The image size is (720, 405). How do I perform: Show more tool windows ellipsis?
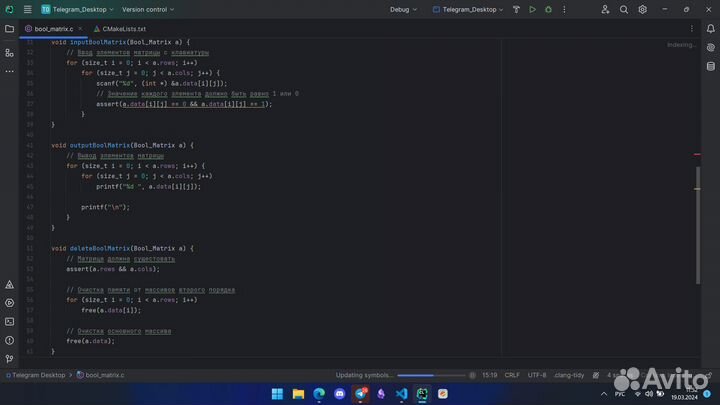coord(9,71)
